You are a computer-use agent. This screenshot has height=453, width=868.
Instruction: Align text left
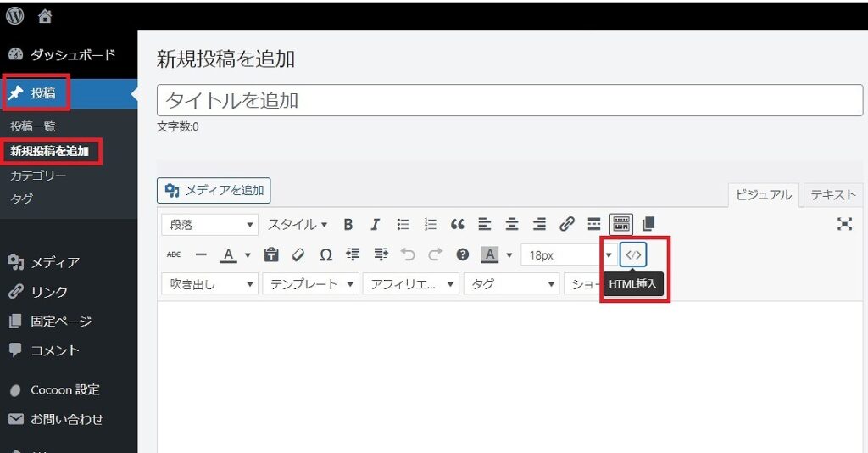tap(484, 224)
